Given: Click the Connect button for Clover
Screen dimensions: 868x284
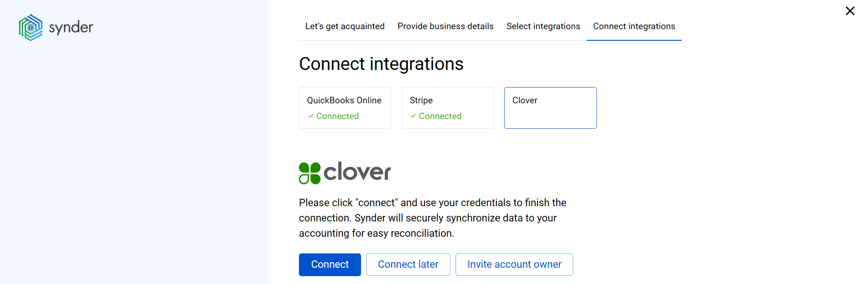Looking at the screenshot, I should [329, 265].
